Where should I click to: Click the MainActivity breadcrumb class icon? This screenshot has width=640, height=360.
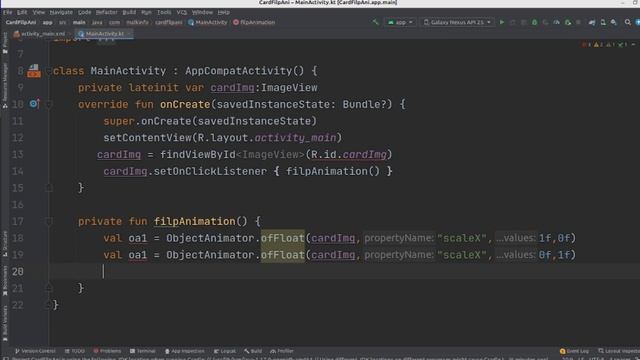tap(191, 22)
